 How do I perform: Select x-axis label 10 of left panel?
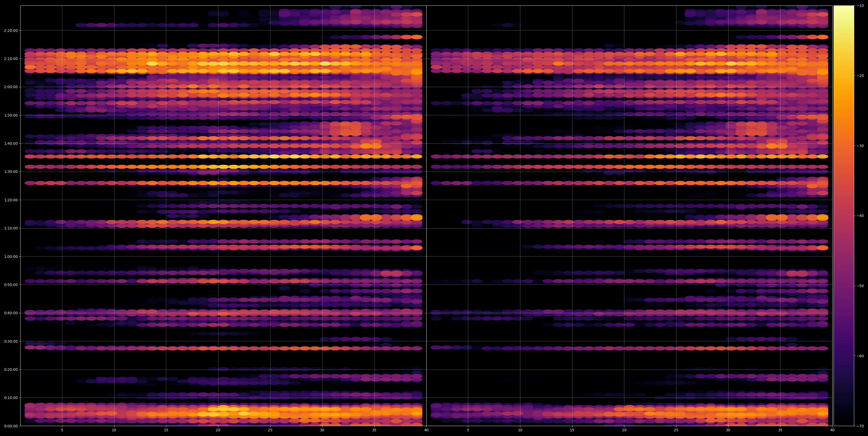point(114,430)
